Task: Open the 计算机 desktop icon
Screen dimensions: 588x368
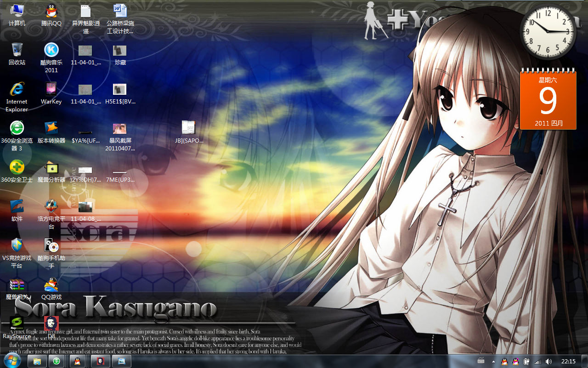Action: (x=17, y=15)
